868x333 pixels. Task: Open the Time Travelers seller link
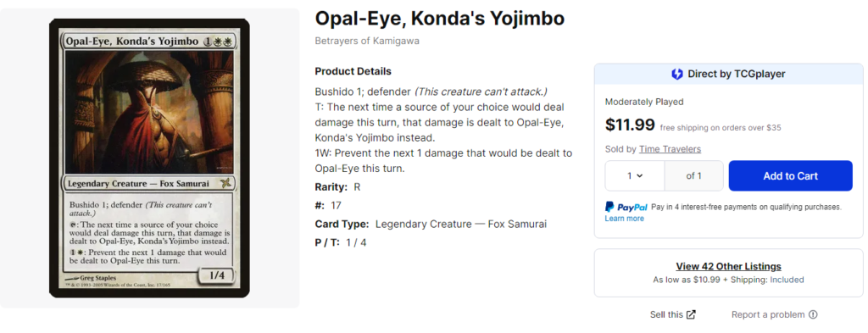pyautogui.click(x=670, y=149)
